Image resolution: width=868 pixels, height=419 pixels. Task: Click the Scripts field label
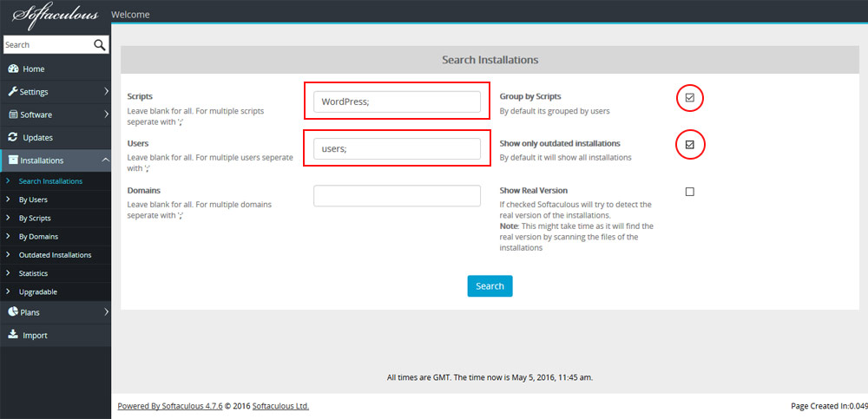coord(140,96)
